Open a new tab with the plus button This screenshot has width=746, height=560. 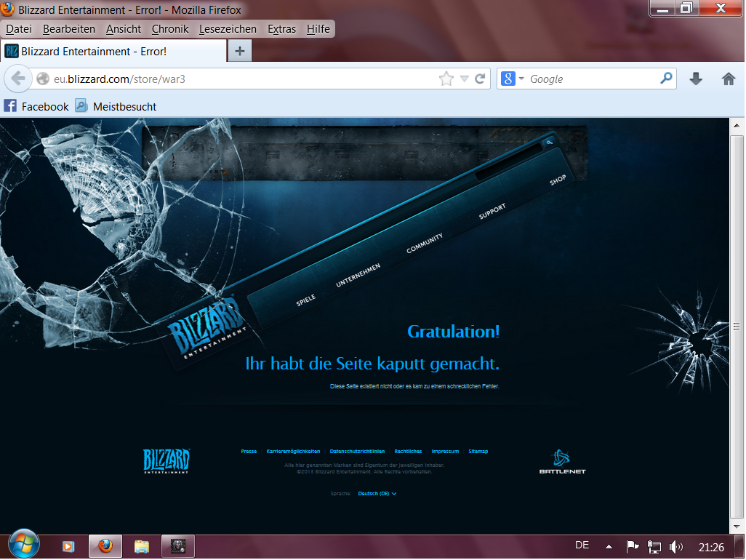[x=240, y=51]
